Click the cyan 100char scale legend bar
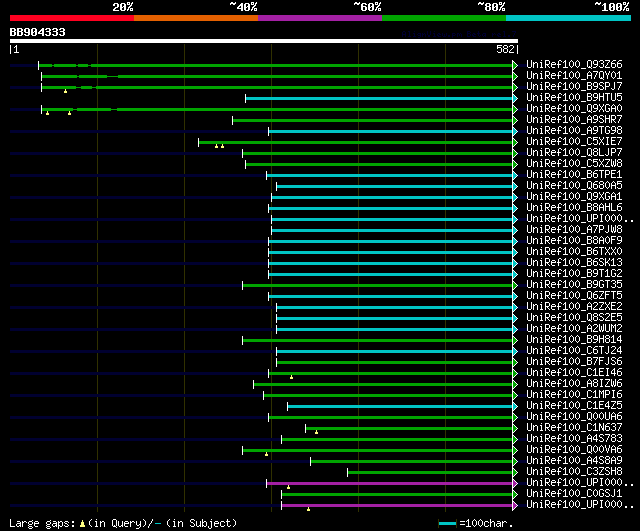640x531 pixels. 447,523
